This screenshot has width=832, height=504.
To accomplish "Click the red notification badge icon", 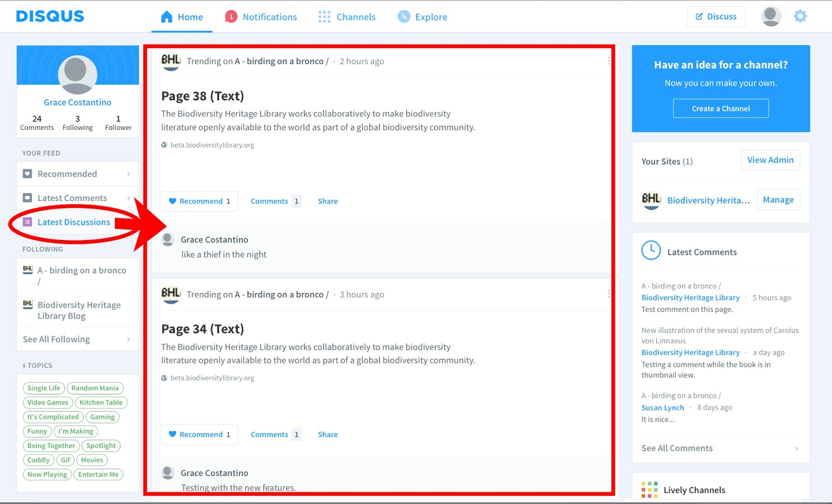I will coord(231,17).
